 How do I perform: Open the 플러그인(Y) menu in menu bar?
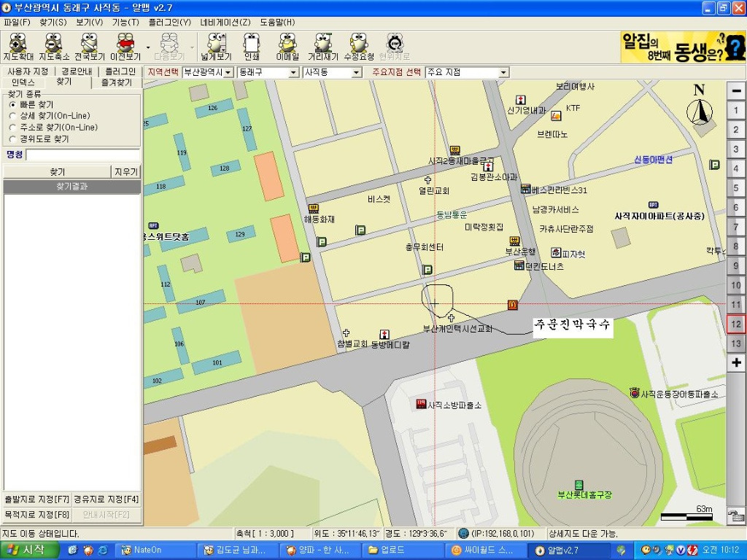pyautogui.click(x=169, y=23)
